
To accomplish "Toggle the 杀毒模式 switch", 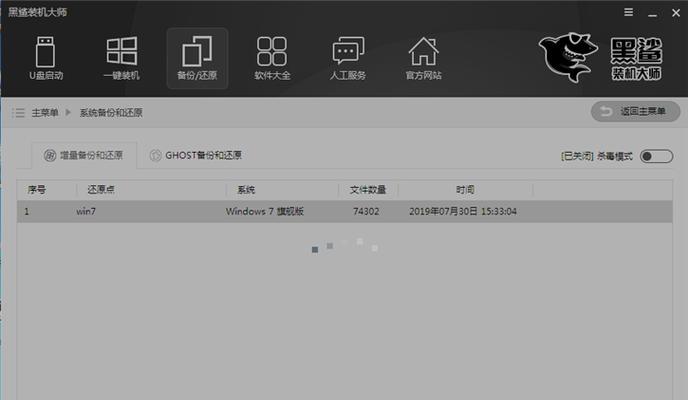I will pos(656,156).
